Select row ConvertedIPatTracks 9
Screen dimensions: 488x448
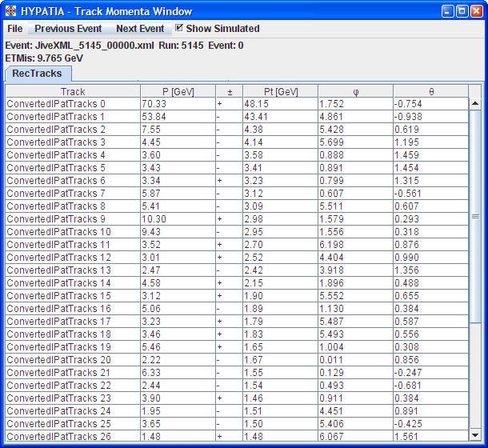tap(237, 219)
